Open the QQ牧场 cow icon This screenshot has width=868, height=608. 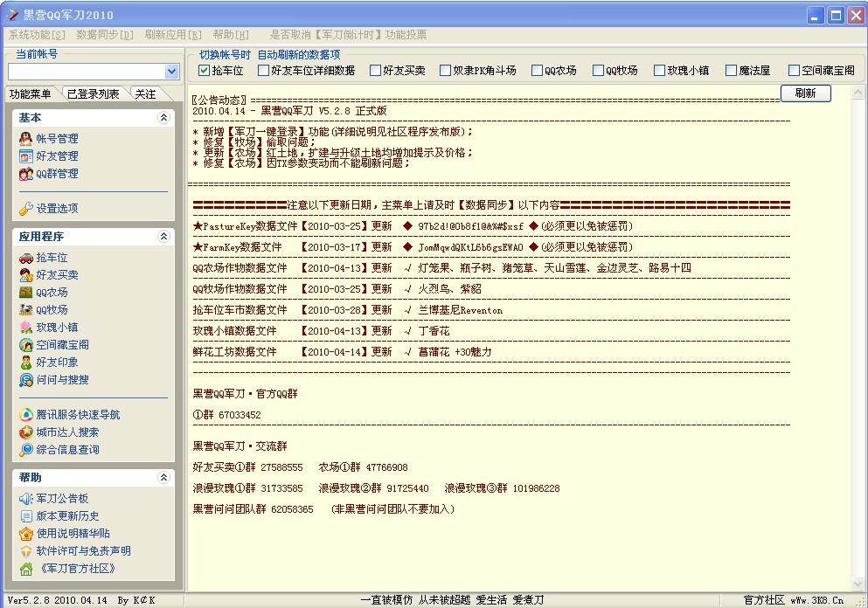coord(26,310)
